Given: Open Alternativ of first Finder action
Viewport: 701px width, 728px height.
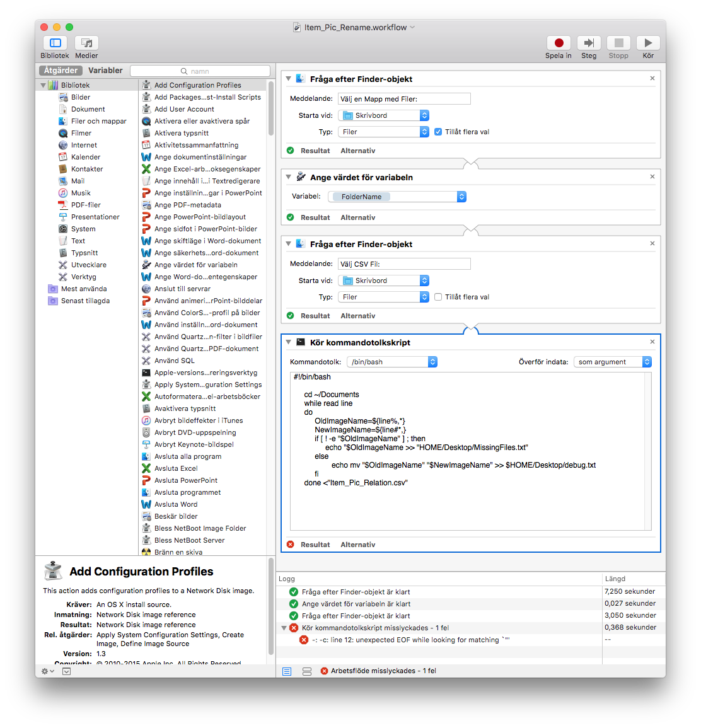Looking at the screenshot, I should 358,151.
